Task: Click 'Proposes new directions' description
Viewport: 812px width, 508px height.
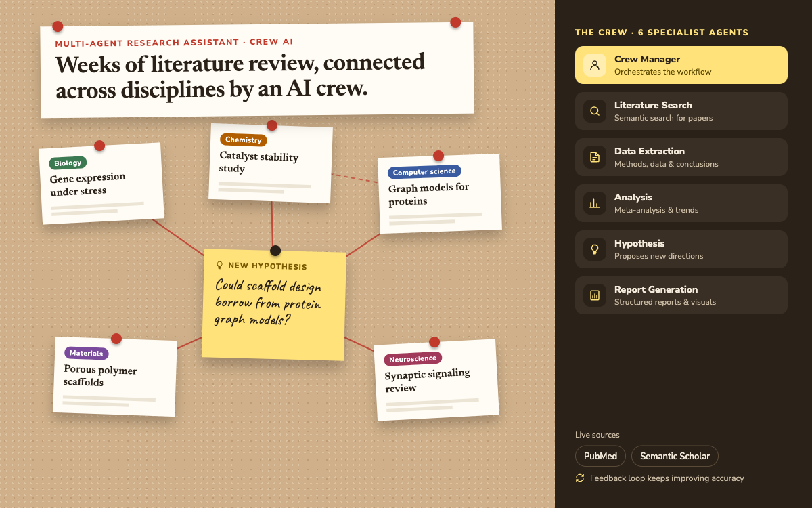Action: 659,256
